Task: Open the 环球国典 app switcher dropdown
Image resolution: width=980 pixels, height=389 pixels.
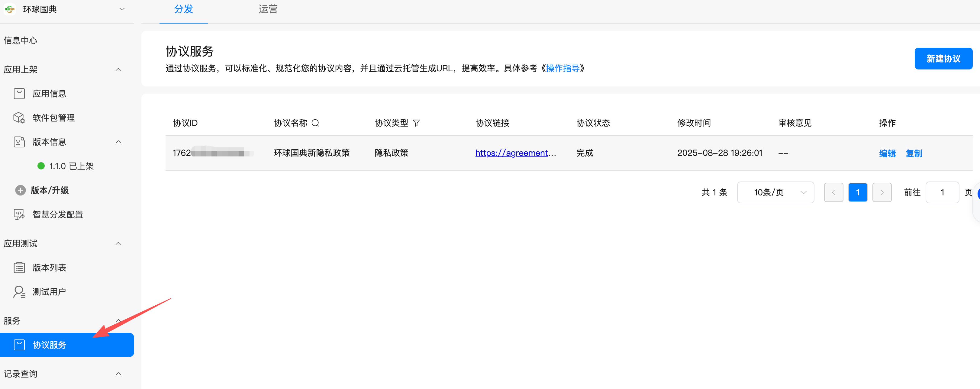Action: 122,9
